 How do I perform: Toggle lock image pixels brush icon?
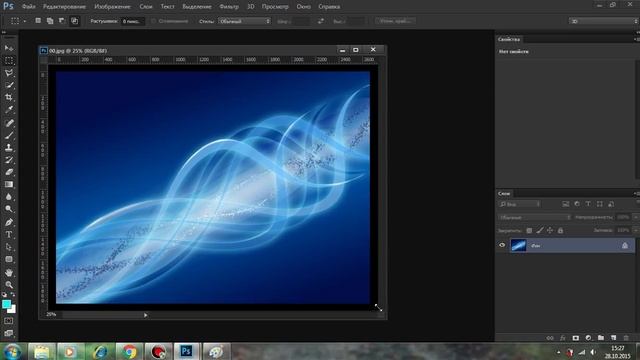[540, 231]
